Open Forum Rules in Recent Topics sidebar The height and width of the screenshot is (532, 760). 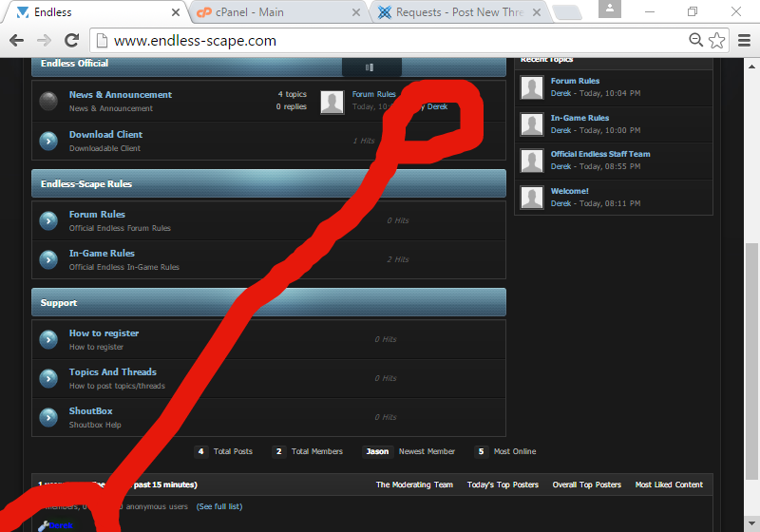(x=575, y=81)
